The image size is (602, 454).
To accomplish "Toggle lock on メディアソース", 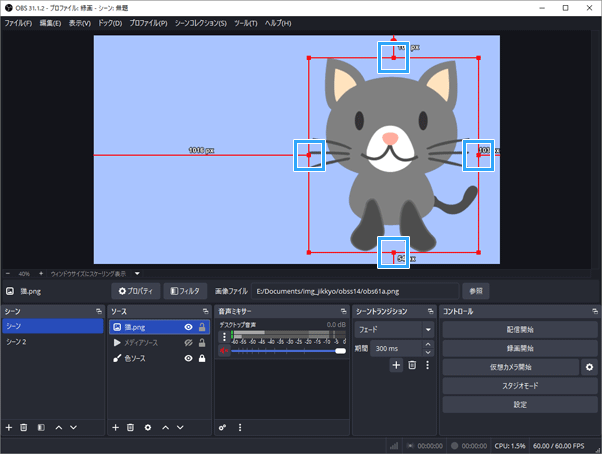I will click(202, 343).
